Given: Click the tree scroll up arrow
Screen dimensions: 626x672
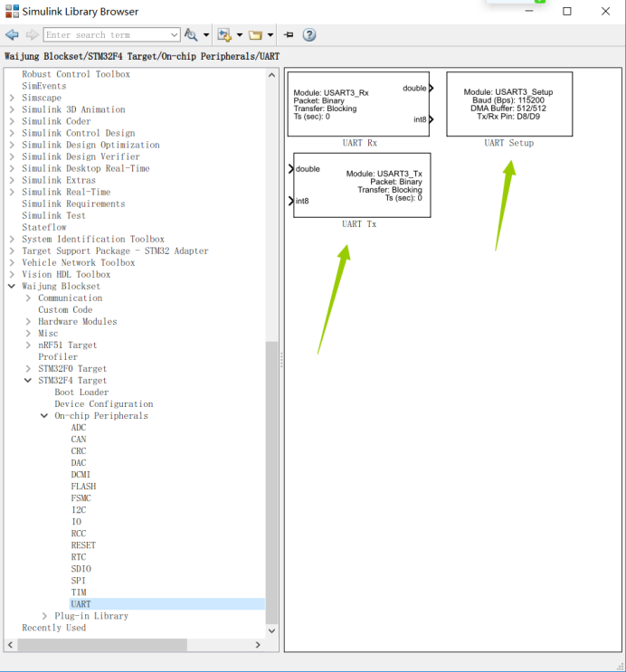Looking at the screenshot, I should pos(271,75).
